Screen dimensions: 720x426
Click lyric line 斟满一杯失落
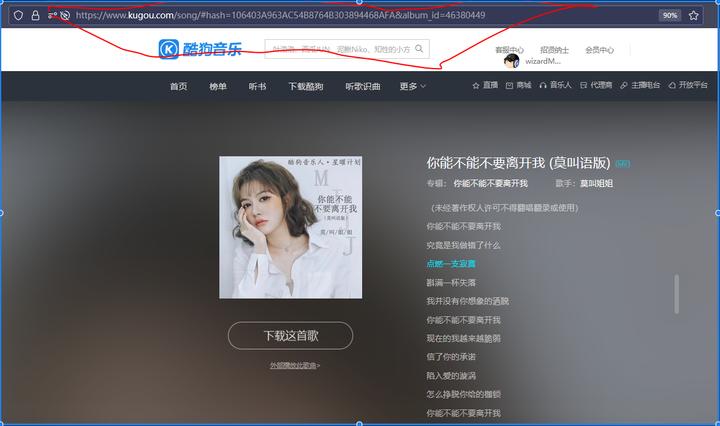pyautogui.click(x=451, y=283)
